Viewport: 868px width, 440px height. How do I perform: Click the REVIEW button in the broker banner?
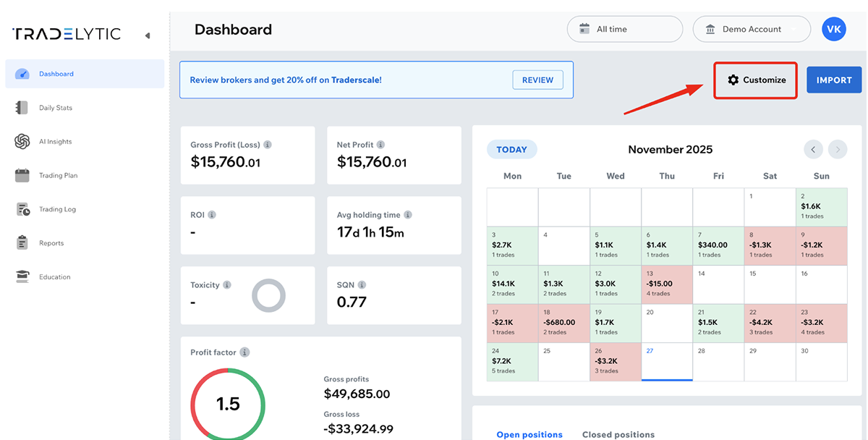pos(537,80)
